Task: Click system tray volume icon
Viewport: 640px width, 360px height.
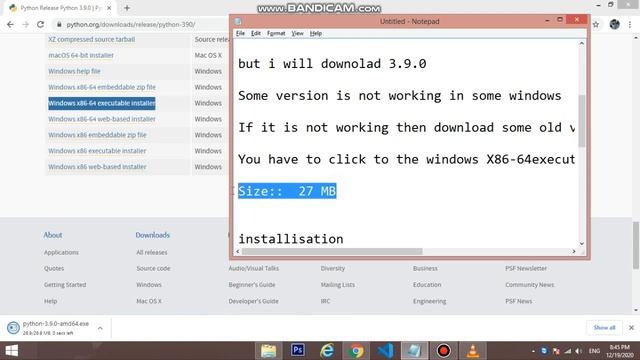Action: pos(578,351)
